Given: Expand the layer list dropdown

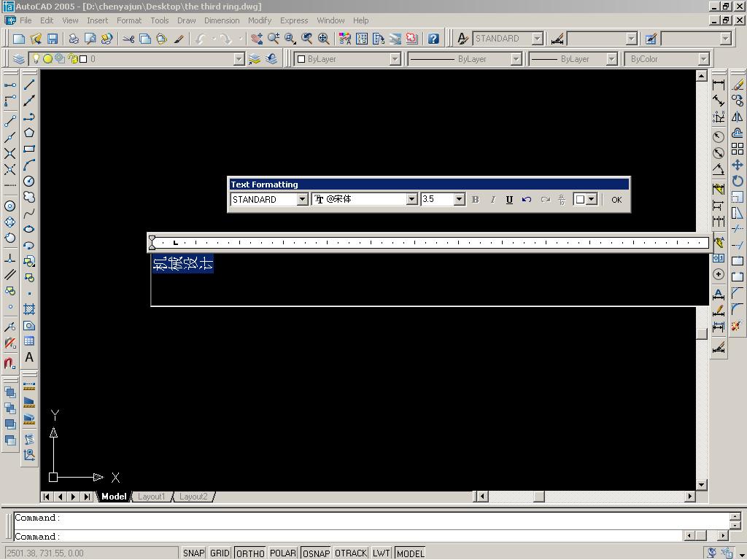Looking at the screenshot, I should point(239,59).
